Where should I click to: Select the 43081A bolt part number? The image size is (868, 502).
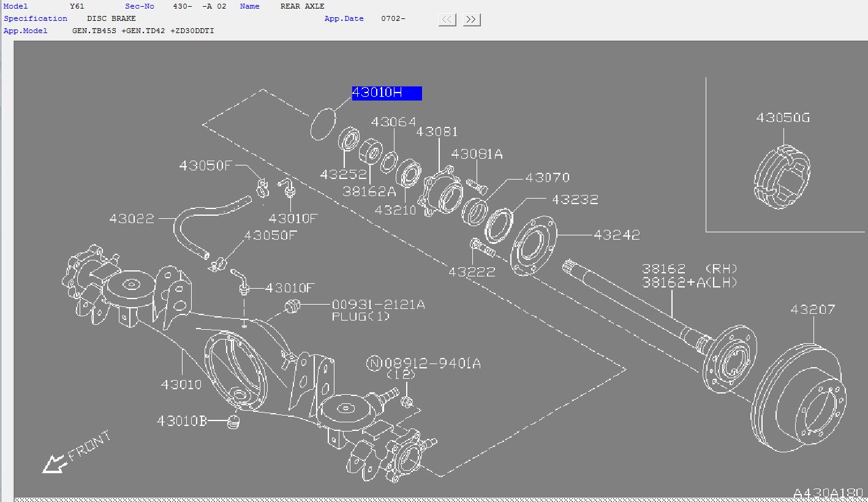coord(477,154)
